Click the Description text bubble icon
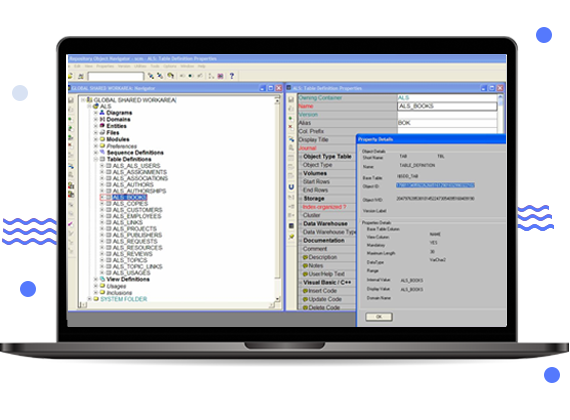The height and width of the screenshot is (420, 570). [x=305, y=257]
